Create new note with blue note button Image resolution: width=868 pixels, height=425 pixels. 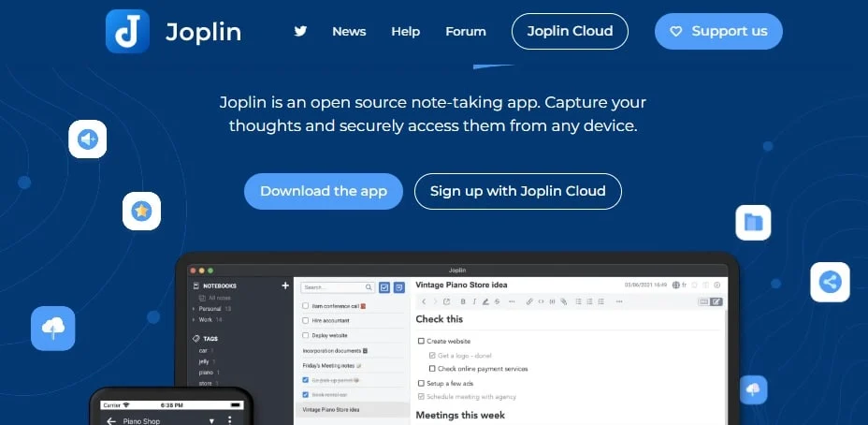tap(399, 287)
